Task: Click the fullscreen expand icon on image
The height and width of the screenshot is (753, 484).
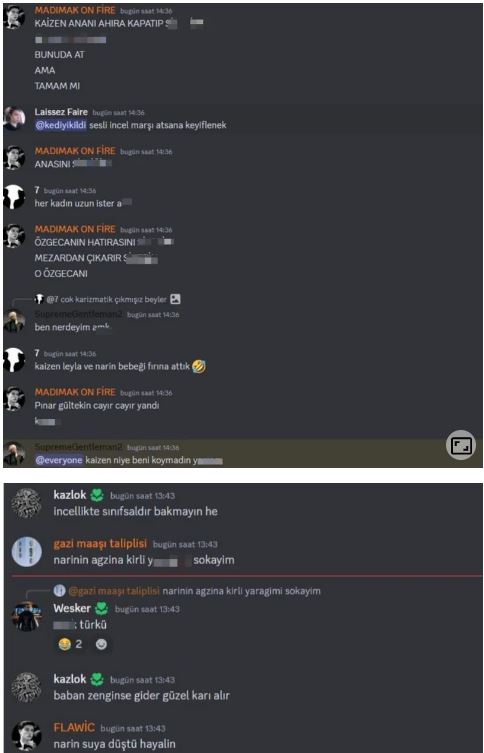Action: 460,445
